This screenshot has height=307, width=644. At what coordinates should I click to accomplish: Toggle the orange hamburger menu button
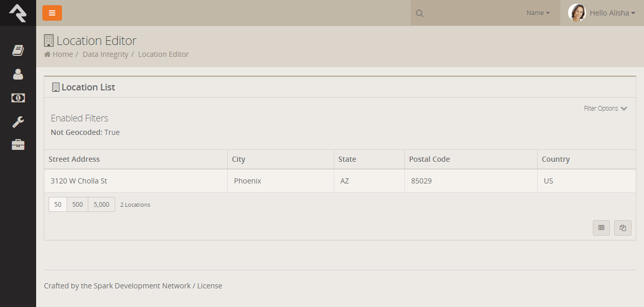coord(52,13)
